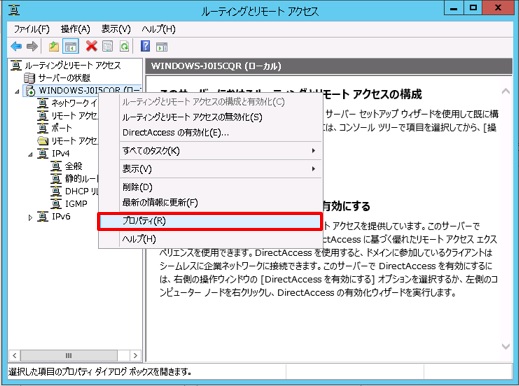Click the red X delete icon
The image size is (519, 386).
click(91, 46)
